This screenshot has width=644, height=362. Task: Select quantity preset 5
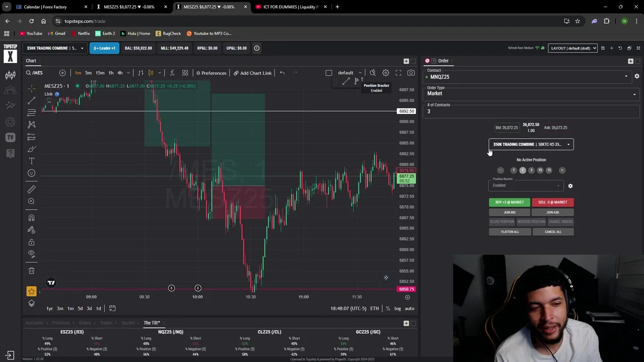point(531,170)
